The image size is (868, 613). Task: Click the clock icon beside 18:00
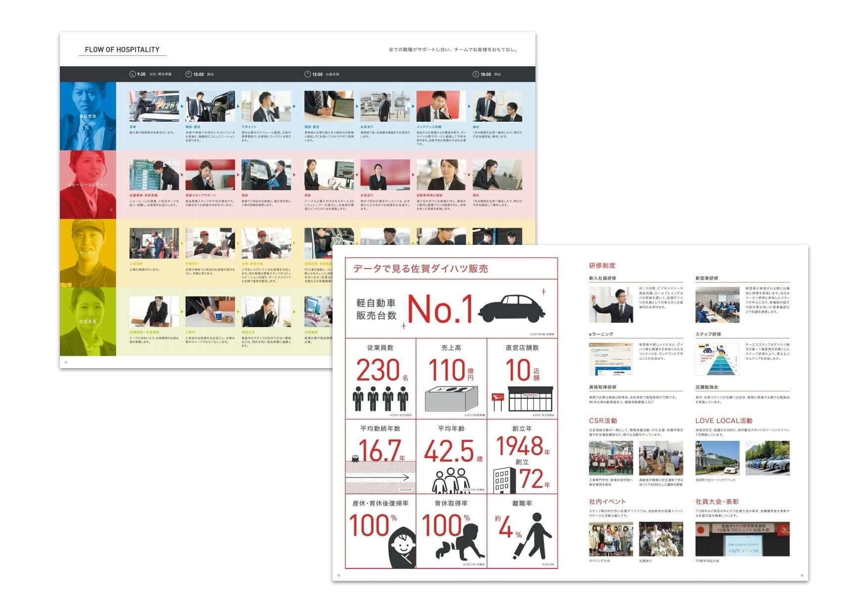click(476, 74)
